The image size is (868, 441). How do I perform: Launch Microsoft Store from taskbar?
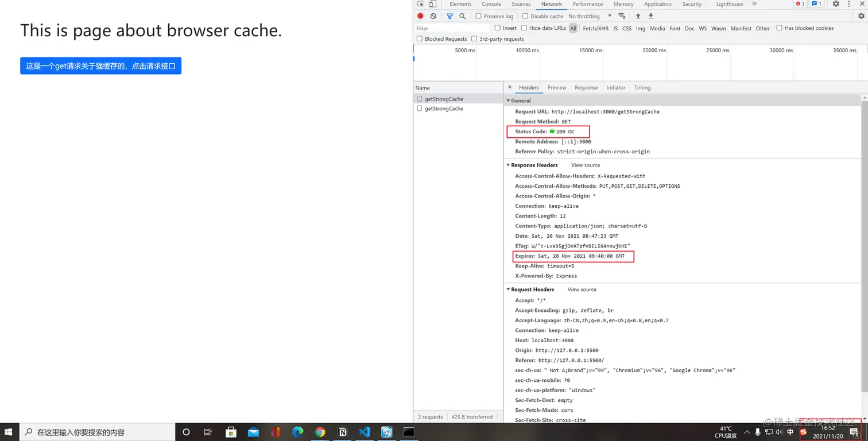[x=231, y=432]
